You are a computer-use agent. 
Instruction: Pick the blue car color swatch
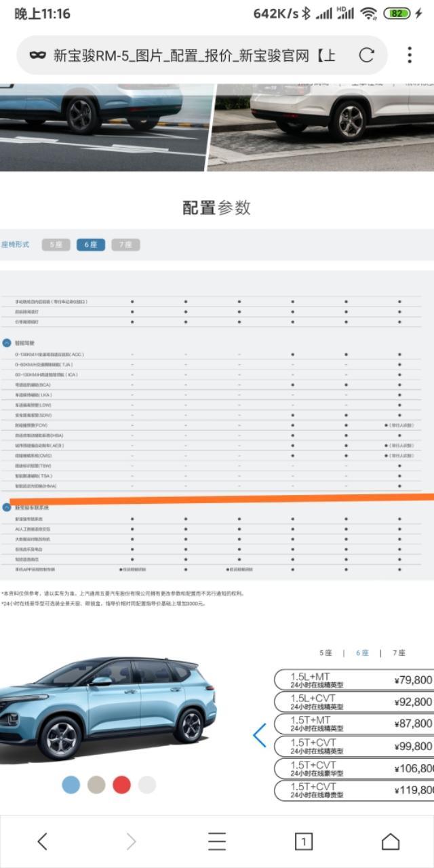pyautogui.click(x=71, y=785)
